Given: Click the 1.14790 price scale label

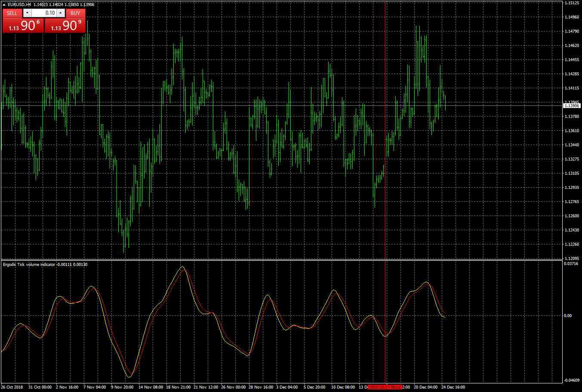Looking at the screenshot, I should (572, 31).
